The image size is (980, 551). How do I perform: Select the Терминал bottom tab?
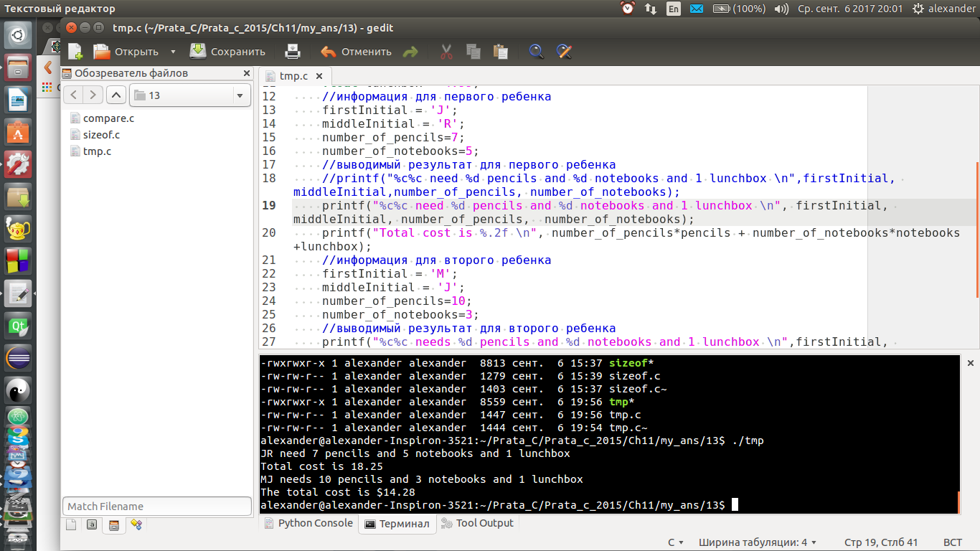click(x=397, y=524)
